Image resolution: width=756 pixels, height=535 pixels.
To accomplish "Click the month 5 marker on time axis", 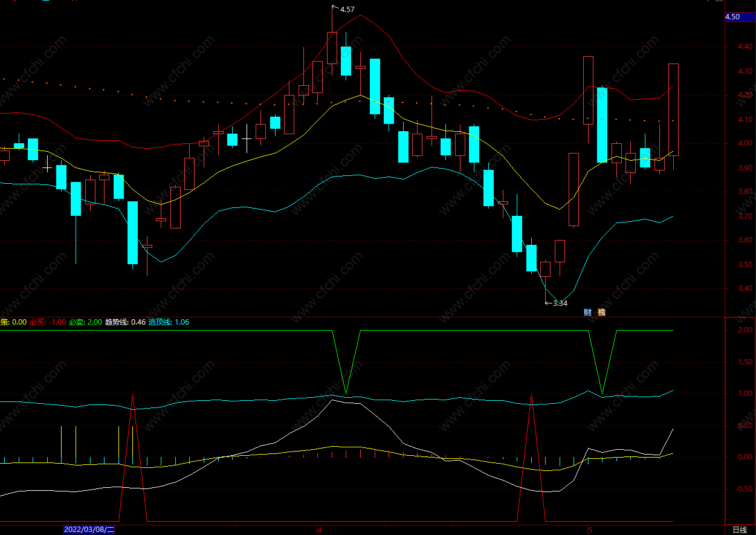I will (590, 530).
